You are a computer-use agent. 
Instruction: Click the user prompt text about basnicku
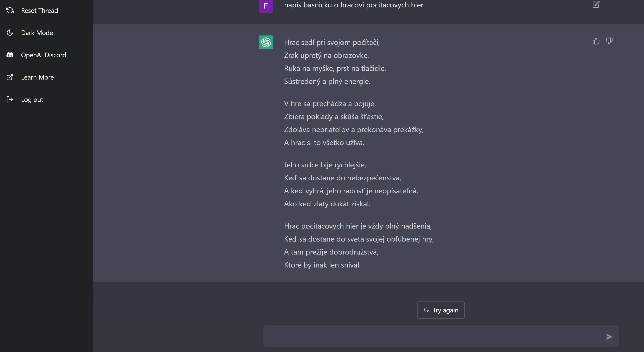click(x=354, y=5)
